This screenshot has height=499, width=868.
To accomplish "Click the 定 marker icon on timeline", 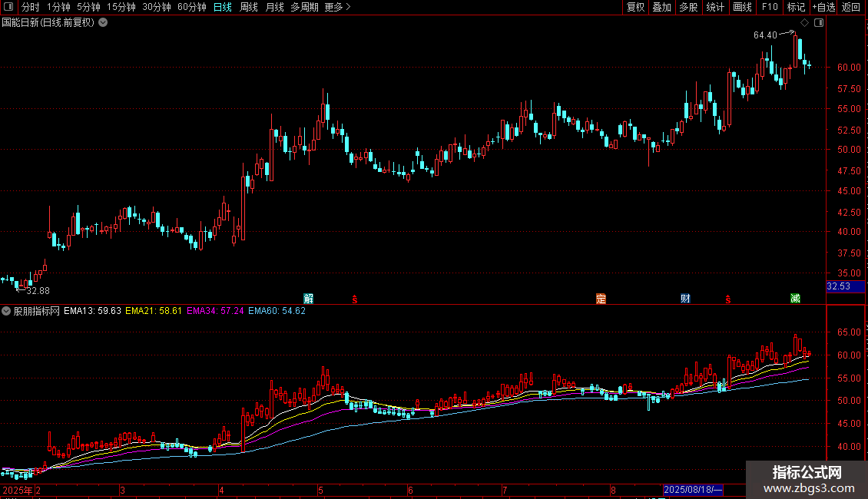I will click(x=601, y=299).
